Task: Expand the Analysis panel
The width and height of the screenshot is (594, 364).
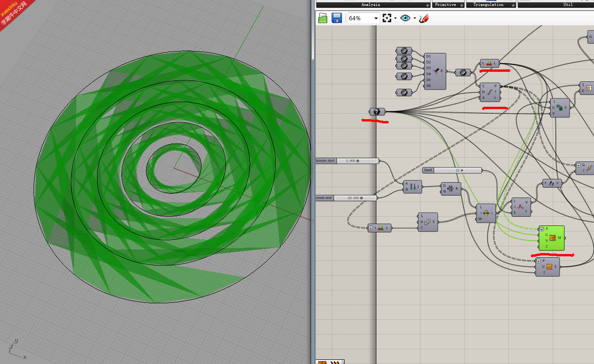Action: [x=428, y=5]
